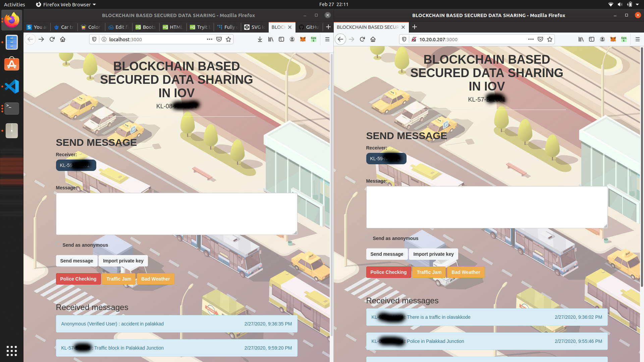This screenshot has width=644, height=362.
Task: Open Visual Studio Code from dock
Action: click(12, 86)
